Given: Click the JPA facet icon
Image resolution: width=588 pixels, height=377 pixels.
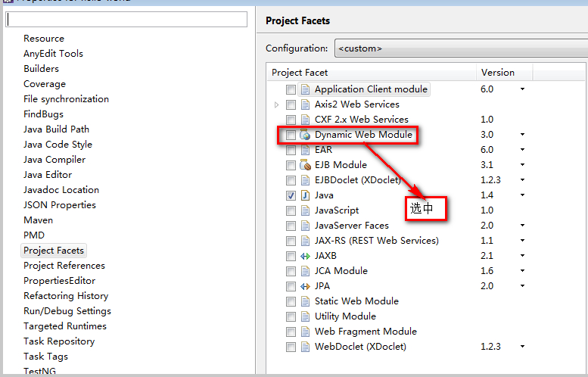Looking at the screenshot, I should tap(305, 286).
